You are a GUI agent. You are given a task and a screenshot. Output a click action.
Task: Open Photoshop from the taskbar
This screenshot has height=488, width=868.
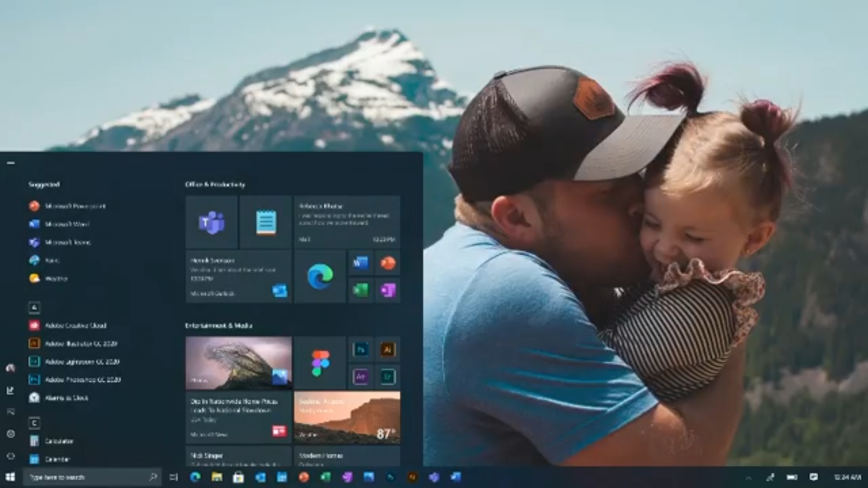[x=391, y=477]
